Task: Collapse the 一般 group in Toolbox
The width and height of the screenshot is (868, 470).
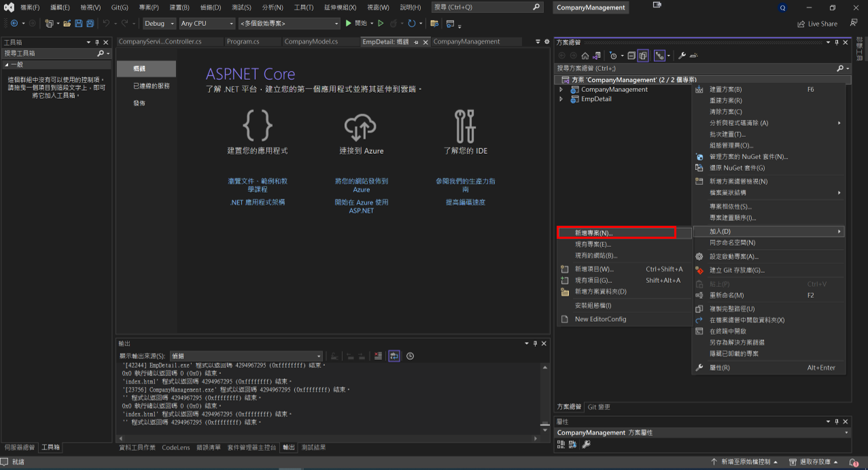Action: pos(6,65)
